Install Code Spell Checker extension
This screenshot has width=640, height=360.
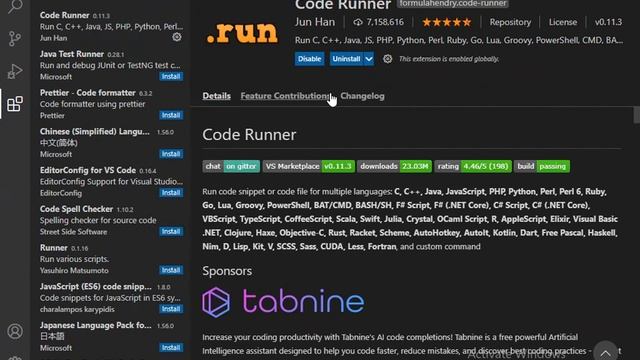(x=171, y=231)
